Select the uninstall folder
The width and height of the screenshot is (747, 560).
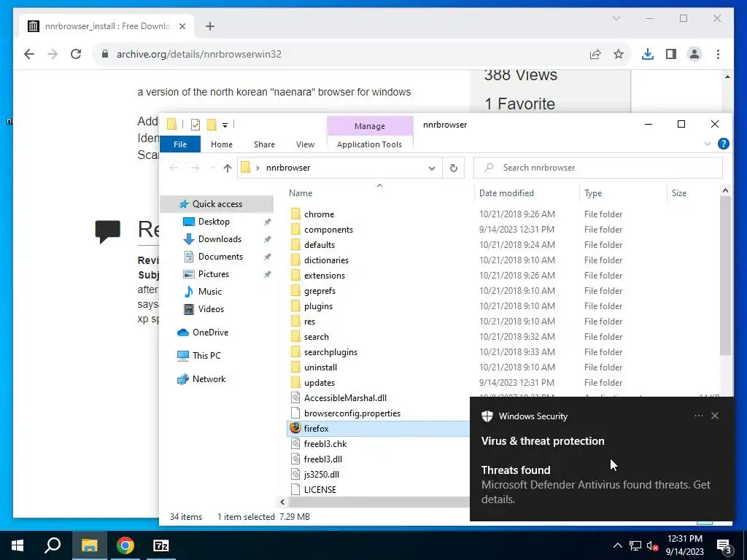pos(320,367)
